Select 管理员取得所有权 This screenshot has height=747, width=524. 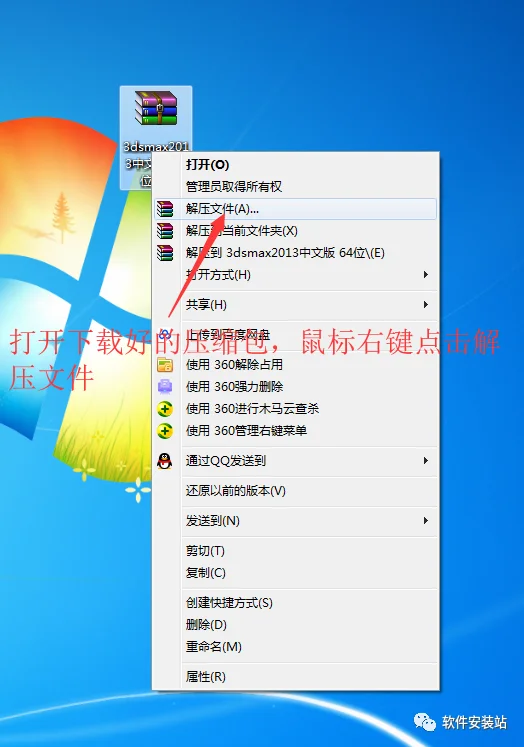pos(295,187)
